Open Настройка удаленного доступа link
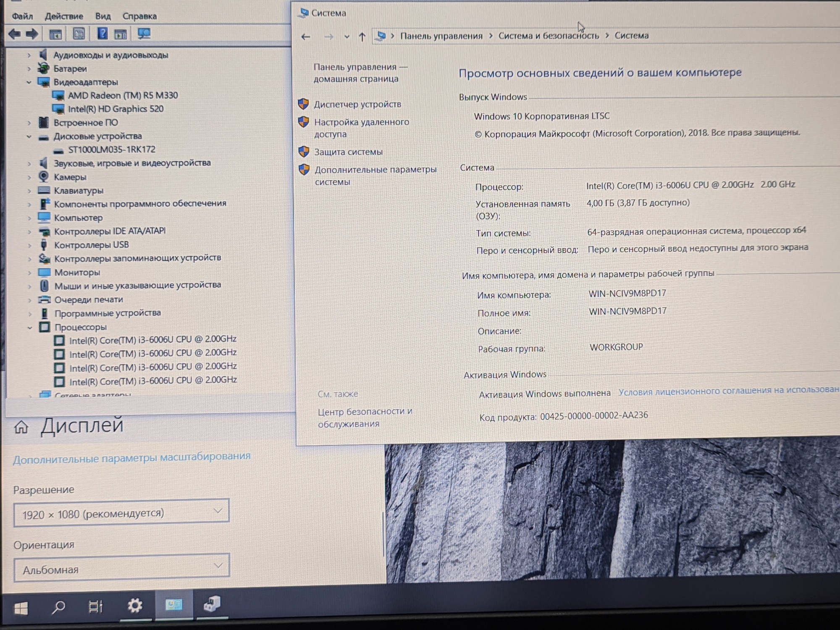The width and height of the screenshot is (840, 630). tap(362, 128)
